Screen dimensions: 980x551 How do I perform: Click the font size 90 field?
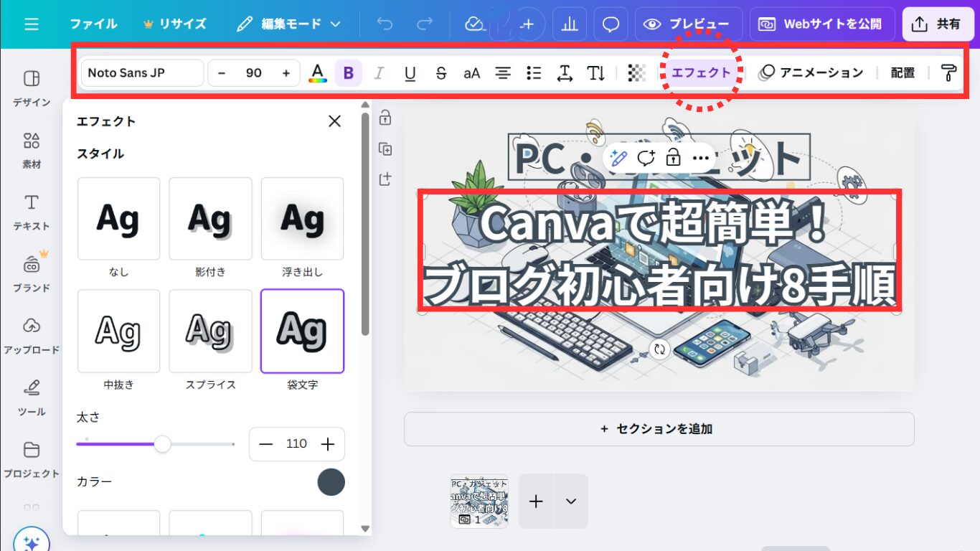(x=254, y=73)
